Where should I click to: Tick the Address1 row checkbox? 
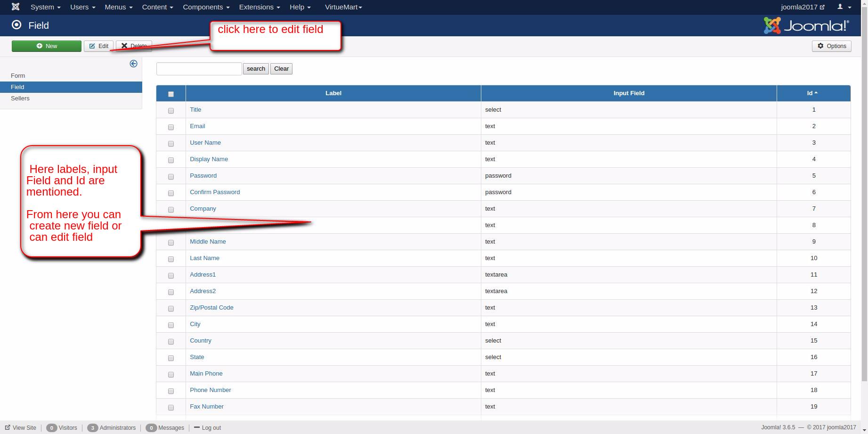point(171,276)
